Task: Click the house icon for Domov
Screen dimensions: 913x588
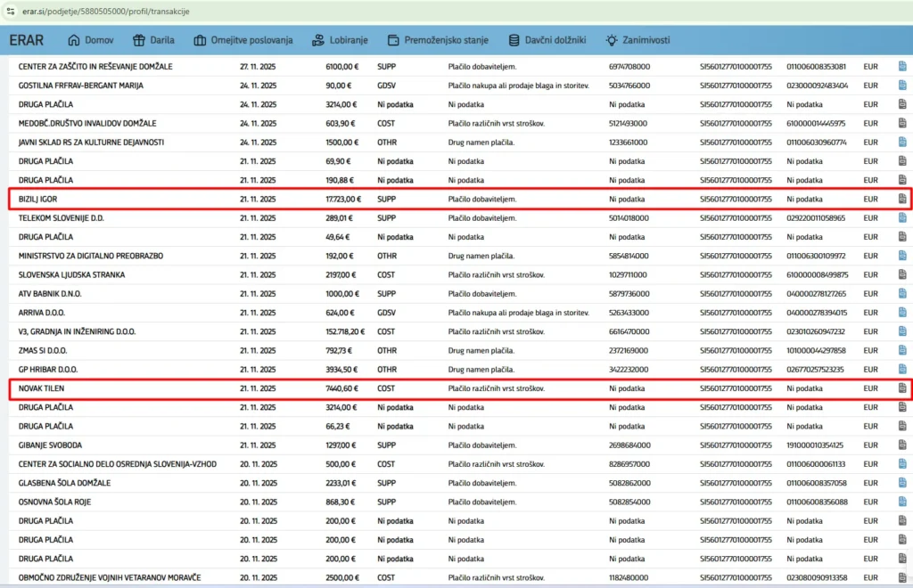Action: coord(74,40)
